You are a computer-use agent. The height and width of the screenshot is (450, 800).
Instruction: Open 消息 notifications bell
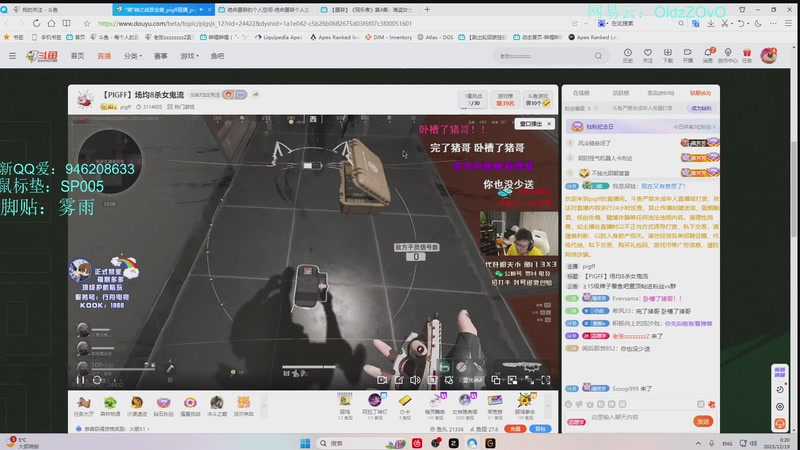[708, 56]
